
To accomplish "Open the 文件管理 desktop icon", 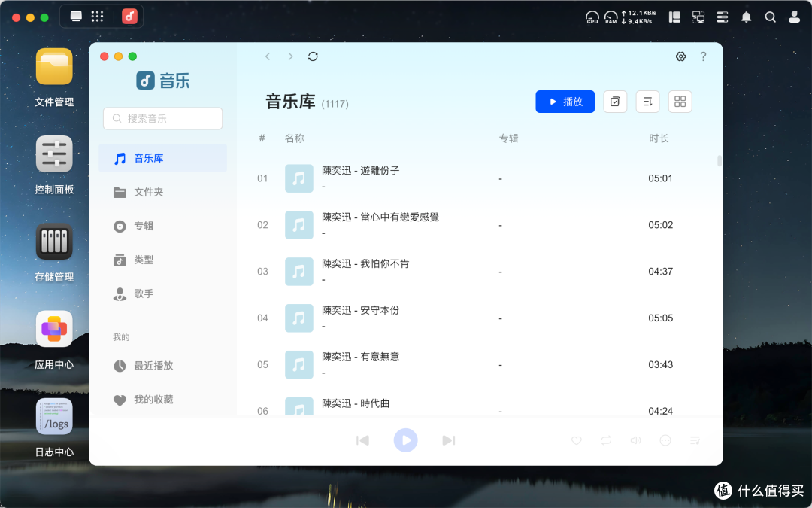I will coord(54,66).
